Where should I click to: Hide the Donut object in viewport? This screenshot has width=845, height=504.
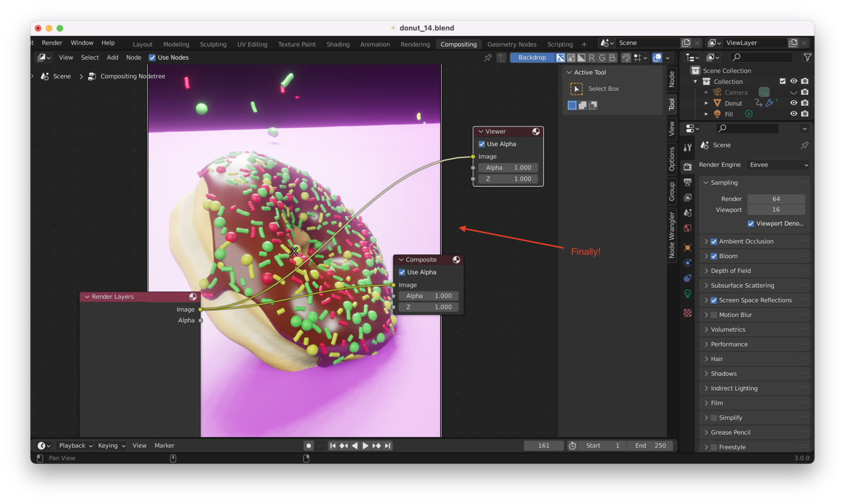793,103
